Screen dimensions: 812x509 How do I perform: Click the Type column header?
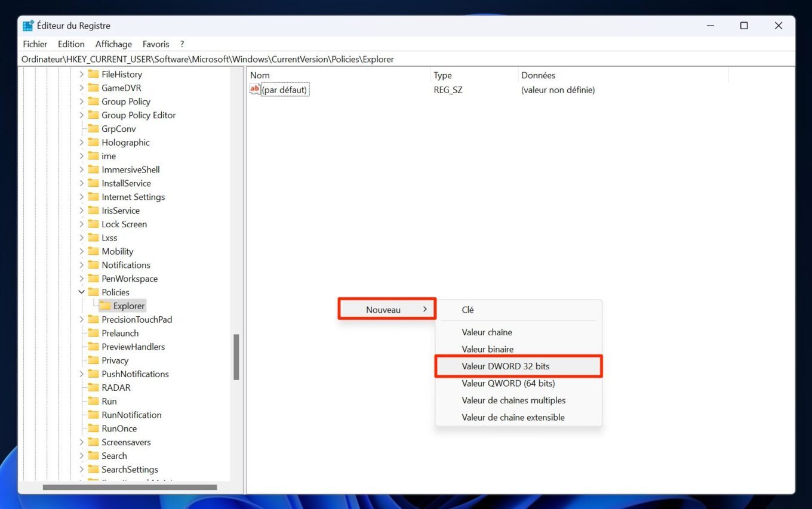click(x=474, y=75)
